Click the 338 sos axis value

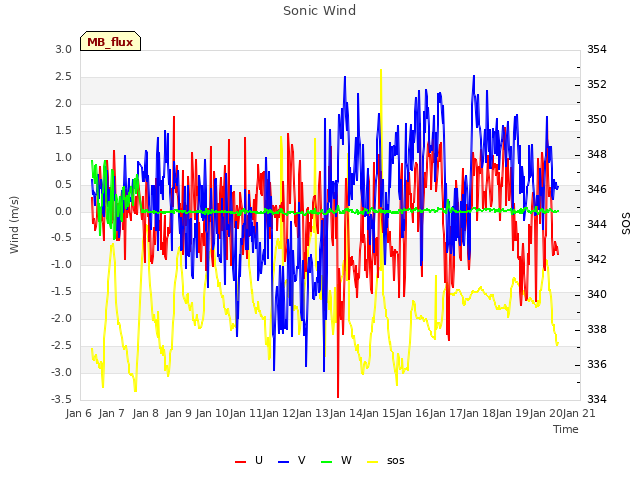coord(597,329)
